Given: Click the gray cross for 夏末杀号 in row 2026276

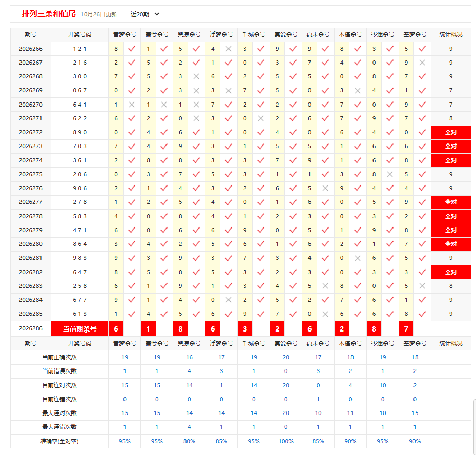Looking at the screenshot, I should (x=325, y=188).
